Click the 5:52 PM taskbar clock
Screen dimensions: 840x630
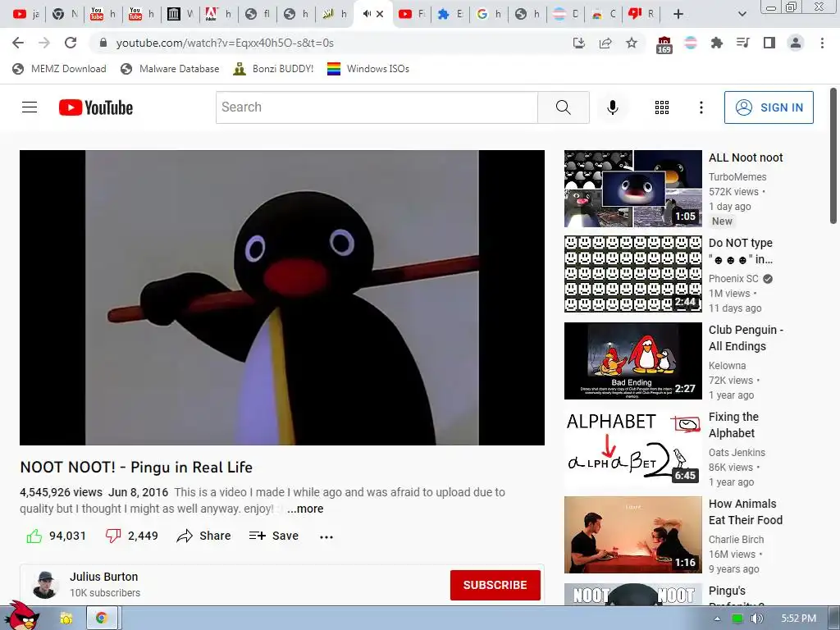(798, 619)
